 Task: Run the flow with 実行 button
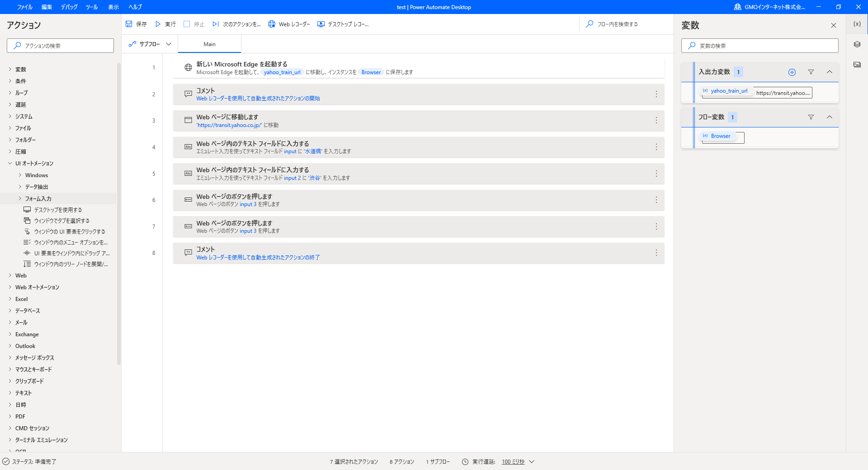(165, 24)
